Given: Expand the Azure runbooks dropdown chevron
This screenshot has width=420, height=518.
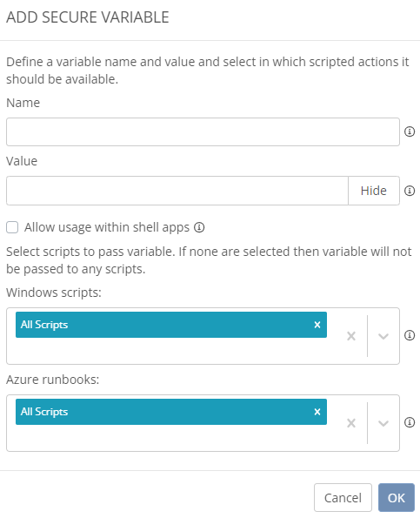Looking at the screenshot, I should [383, 423].
